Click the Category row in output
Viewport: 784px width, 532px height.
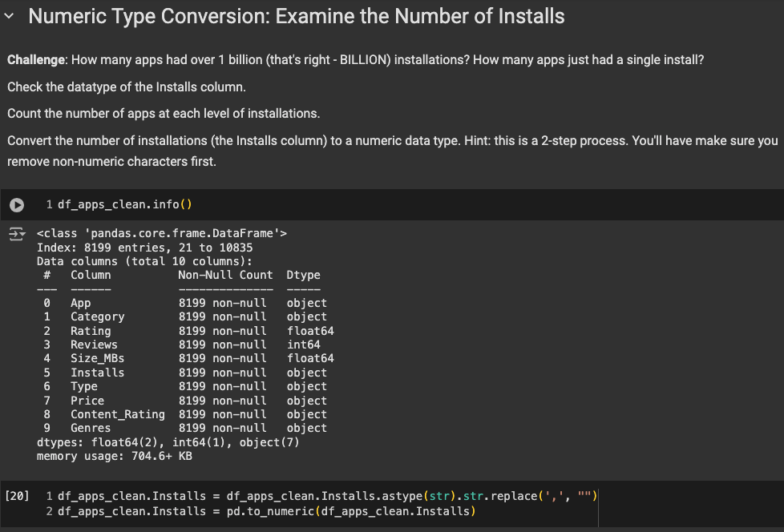[185, 316]
